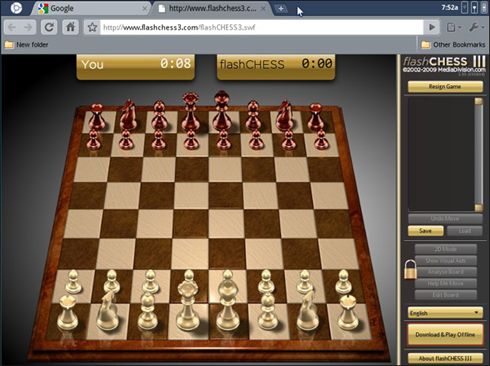Select the white bishop next to the king
Screen dimensions: 490x366
point(268,311)
